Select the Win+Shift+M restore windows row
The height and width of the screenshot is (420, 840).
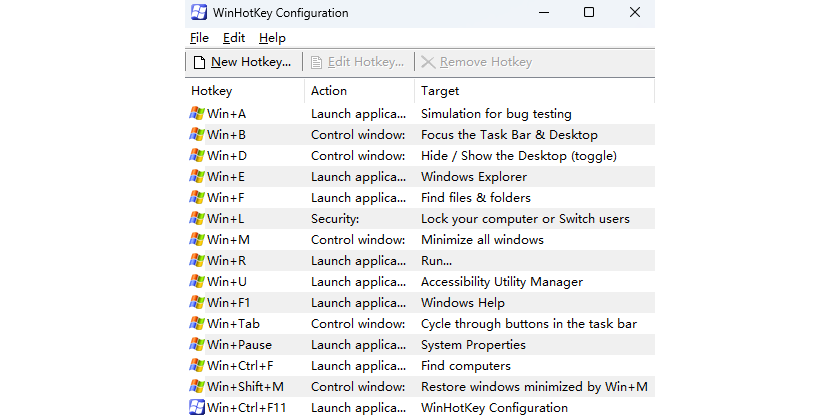pos(420,387)
